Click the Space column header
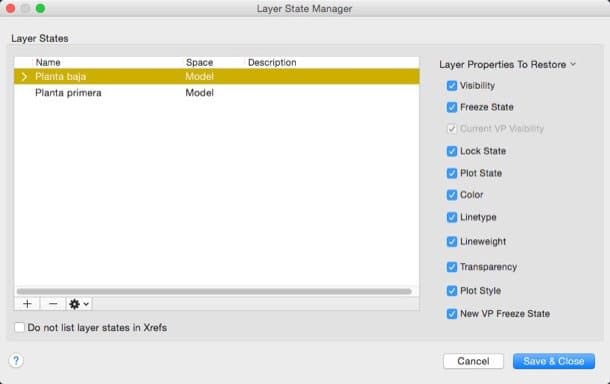 pos(199,62)
